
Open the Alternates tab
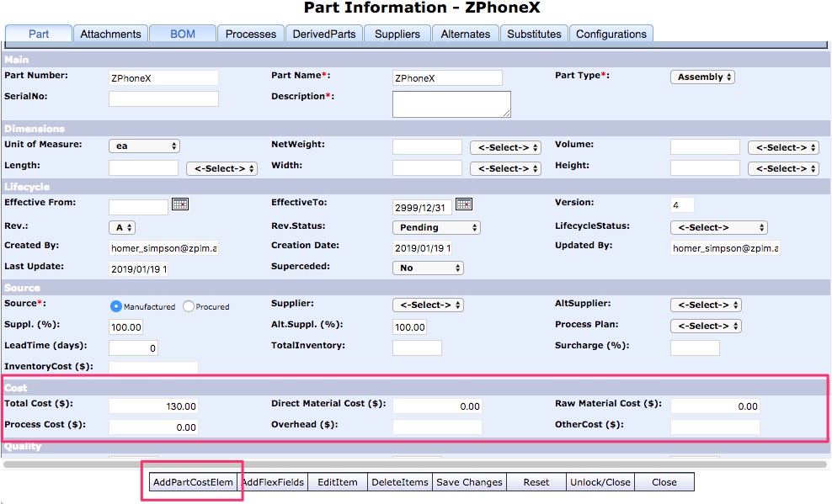pyautogui.click(x=466, y=34)
